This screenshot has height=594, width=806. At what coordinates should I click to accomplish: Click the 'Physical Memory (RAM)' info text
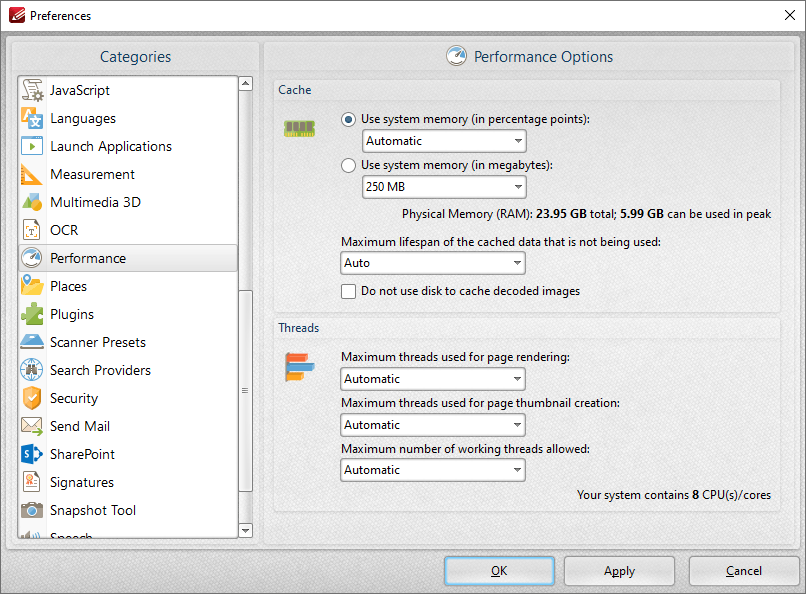tap(586, 214)
